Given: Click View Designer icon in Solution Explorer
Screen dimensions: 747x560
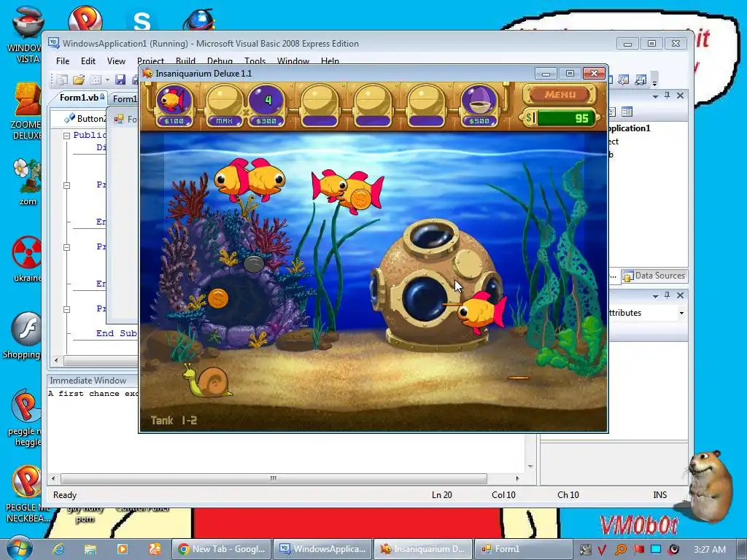Looking at the screenshot, I should 627,112.
